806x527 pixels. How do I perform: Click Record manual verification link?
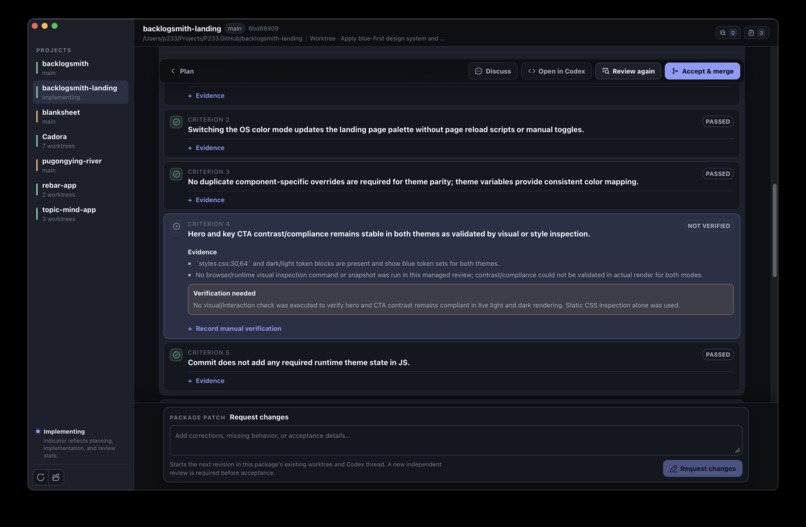pyautogui.click(x=234, y=329)
